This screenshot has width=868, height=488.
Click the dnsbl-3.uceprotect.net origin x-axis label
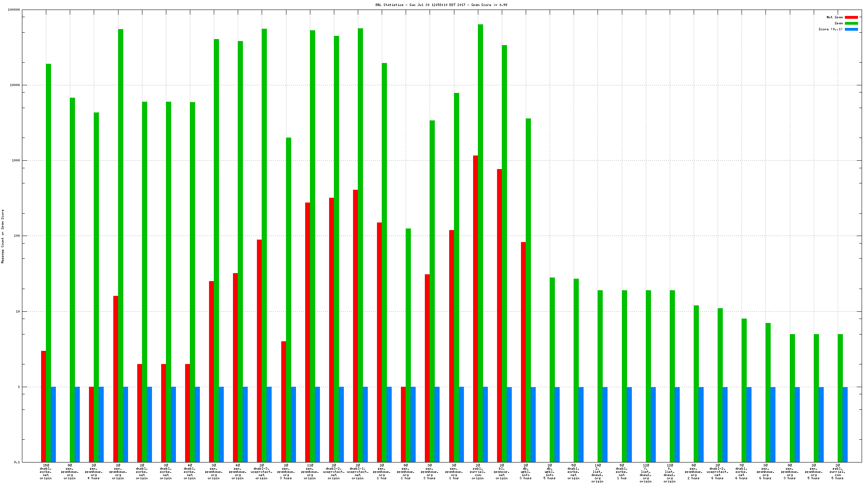pyautogui.click(x=262, y=472)
